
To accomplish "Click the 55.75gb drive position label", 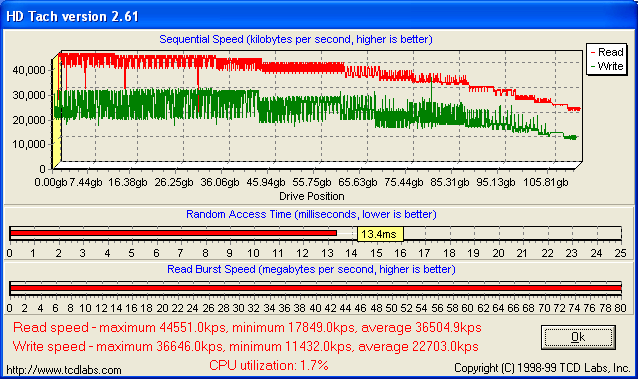I will click(x=312, y=182).
